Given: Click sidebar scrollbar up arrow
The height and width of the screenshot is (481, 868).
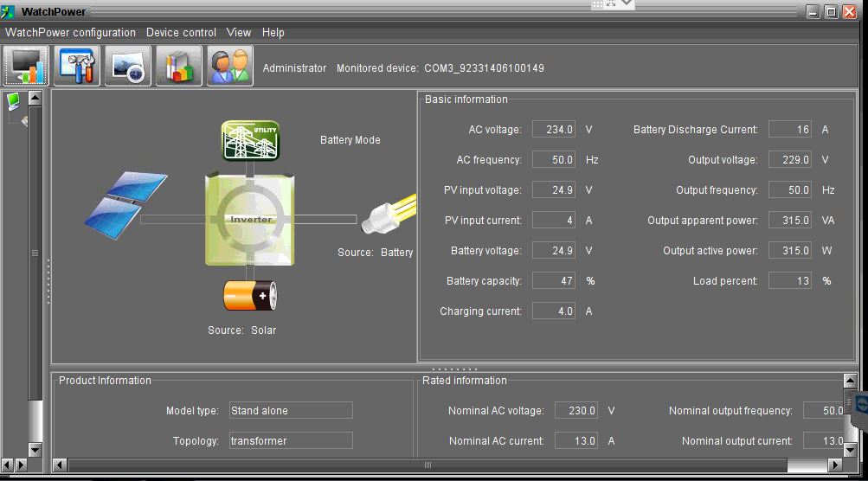Looking at the screenshot, I should pos(35,99).
